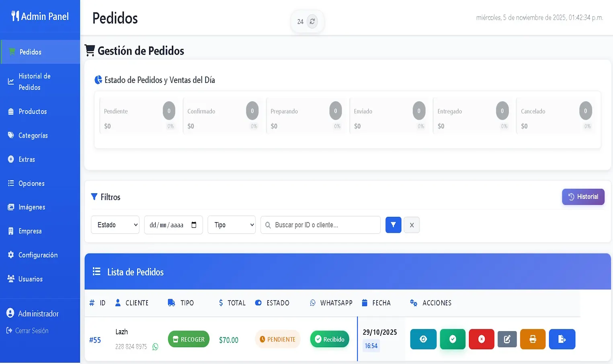613x364 pixels.
Task: View details of order #55
Action: click(423, 339)
